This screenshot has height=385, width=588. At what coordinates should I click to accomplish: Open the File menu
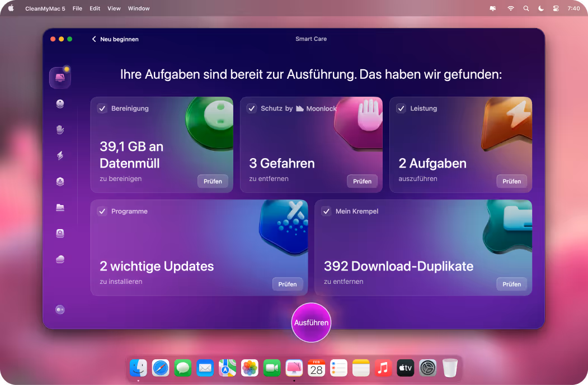[x=77, y=8]
